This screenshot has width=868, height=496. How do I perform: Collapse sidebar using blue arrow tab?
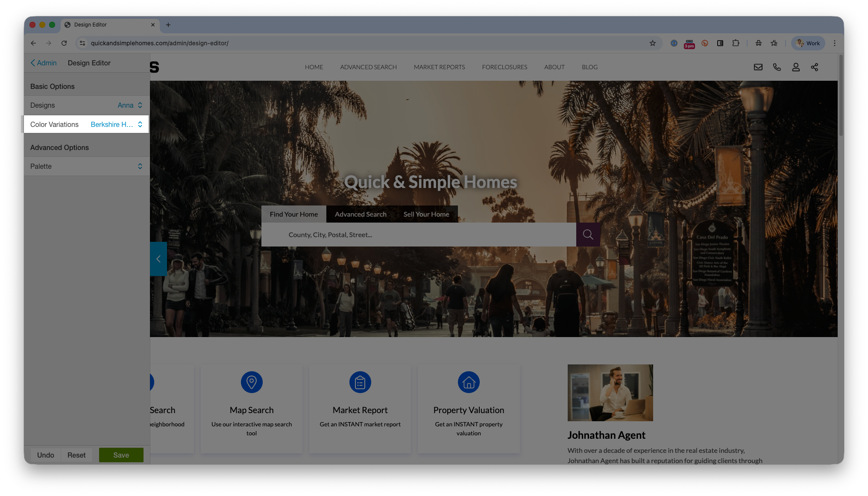(158, 259)
